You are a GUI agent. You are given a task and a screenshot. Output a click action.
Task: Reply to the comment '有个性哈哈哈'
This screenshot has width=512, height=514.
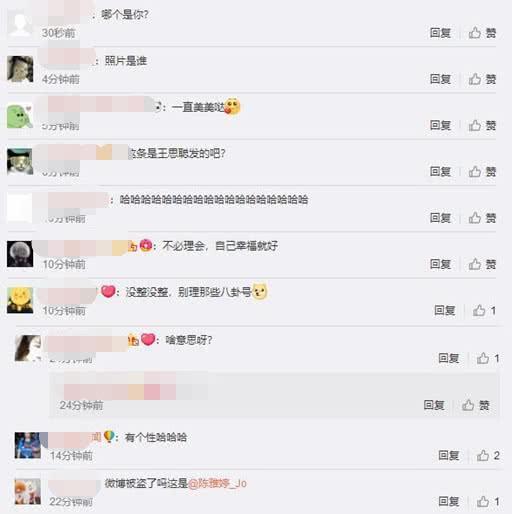449,455
